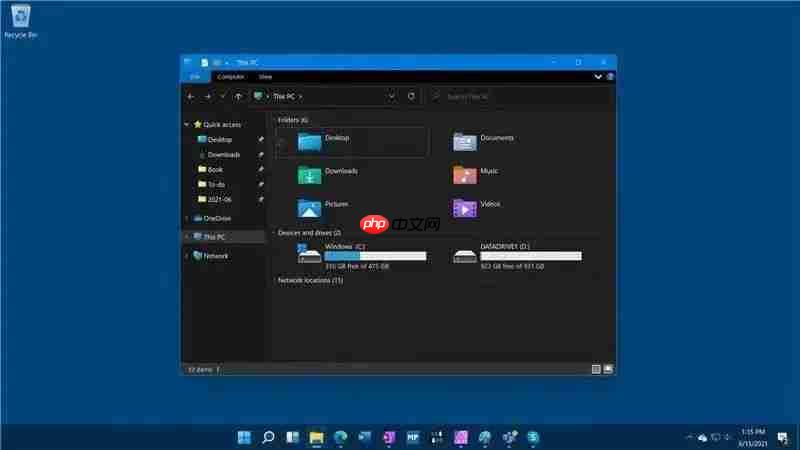
Task: Open the notification center icon
Action: (x=783, y=438)
